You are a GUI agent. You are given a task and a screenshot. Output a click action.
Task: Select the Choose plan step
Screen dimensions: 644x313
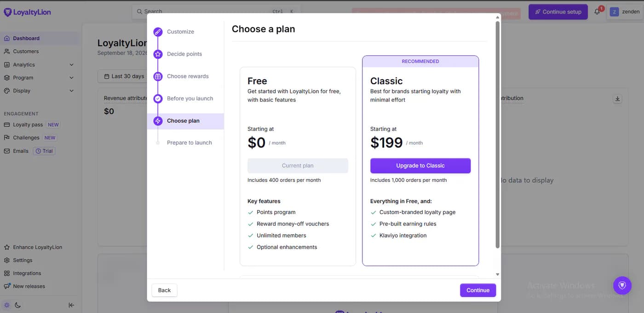pyautogui.click(x=185, y=121)
